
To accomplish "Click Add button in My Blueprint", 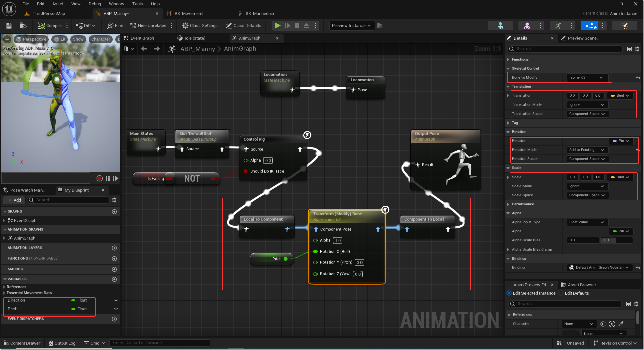I will click(x=14, y=200).
